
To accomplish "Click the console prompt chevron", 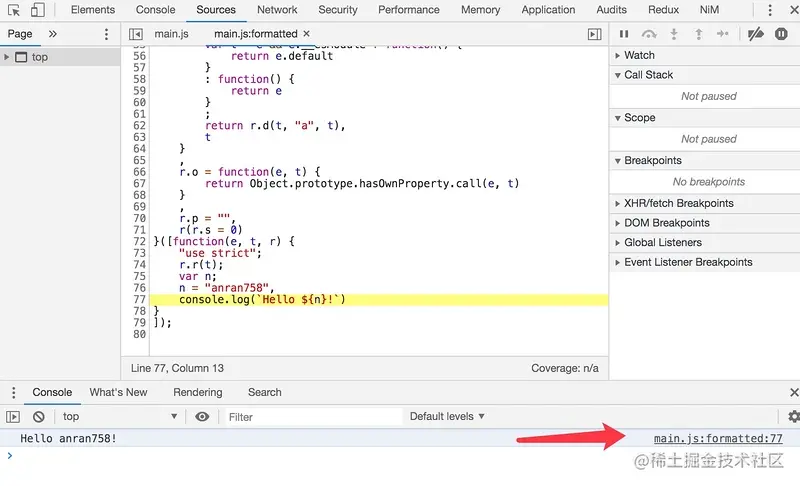I will (10, 455).
